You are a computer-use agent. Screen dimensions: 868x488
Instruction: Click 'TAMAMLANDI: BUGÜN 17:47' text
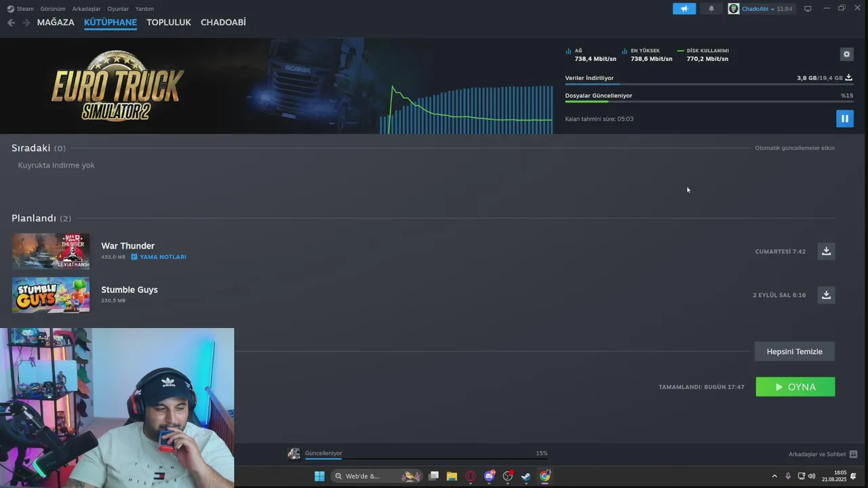[x=701, y=387]
